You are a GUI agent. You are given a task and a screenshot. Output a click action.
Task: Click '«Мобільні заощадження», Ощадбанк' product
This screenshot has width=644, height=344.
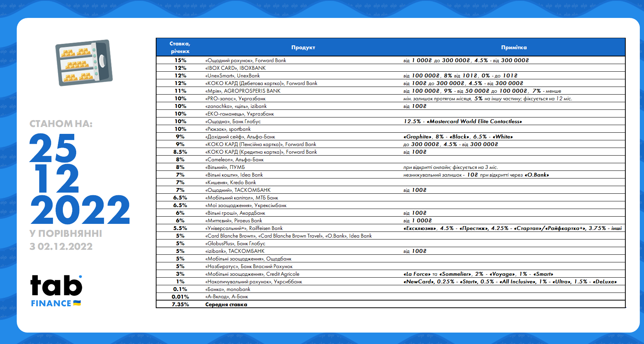point(248,259)
